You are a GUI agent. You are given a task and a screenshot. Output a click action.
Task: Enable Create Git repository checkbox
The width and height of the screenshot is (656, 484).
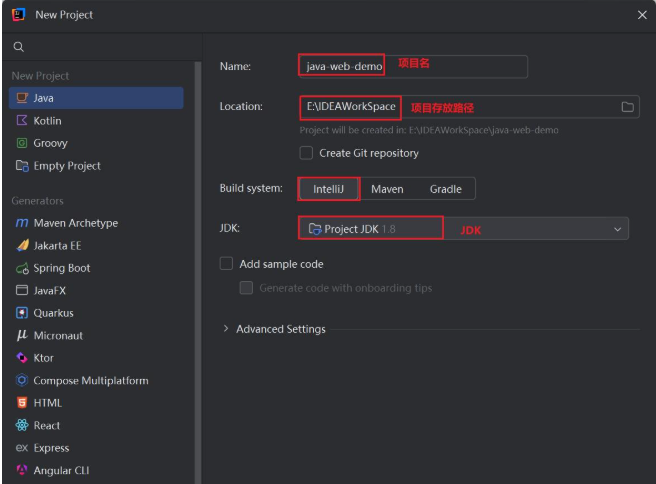click(306, 153)
